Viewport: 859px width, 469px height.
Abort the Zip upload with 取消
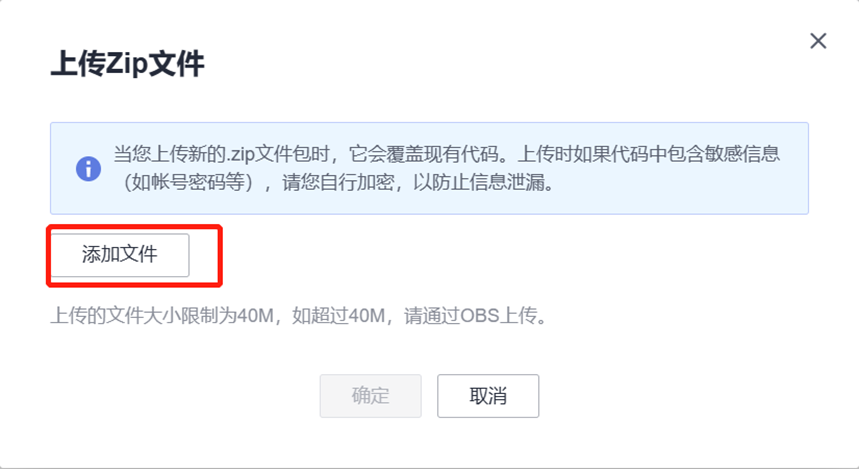click(x=488, y=396)
